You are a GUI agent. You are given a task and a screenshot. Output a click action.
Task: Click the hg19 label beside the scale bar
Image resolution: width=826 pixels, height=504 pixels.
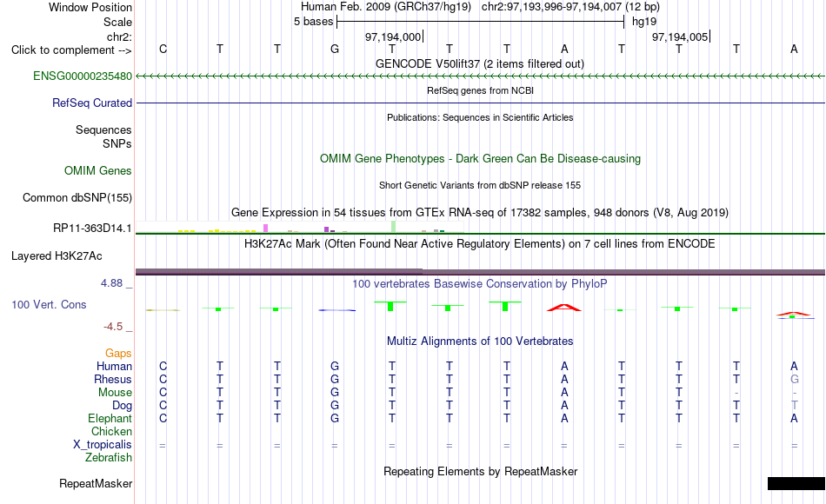(x=644, y=22)
